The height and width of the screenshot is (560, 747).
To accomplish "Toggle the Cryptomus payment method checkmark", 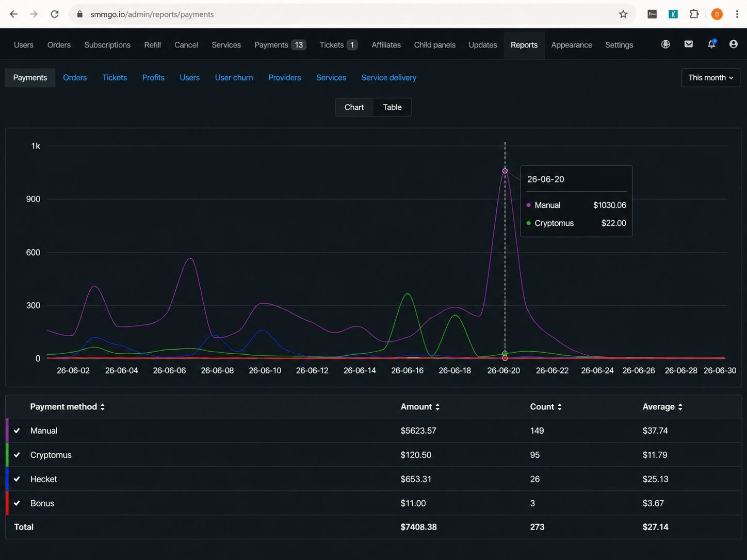I will click(17, 455).
